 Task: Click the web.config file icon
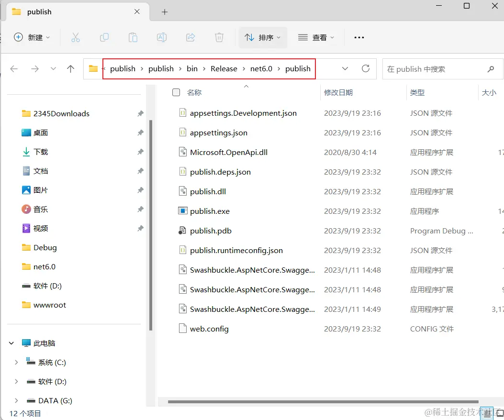[x=182, y=329]
